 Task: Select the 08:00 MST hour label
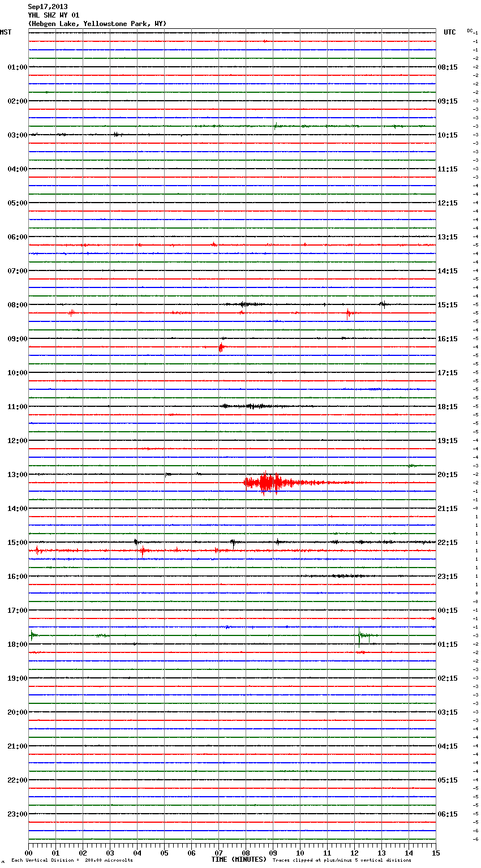(18, 305)
